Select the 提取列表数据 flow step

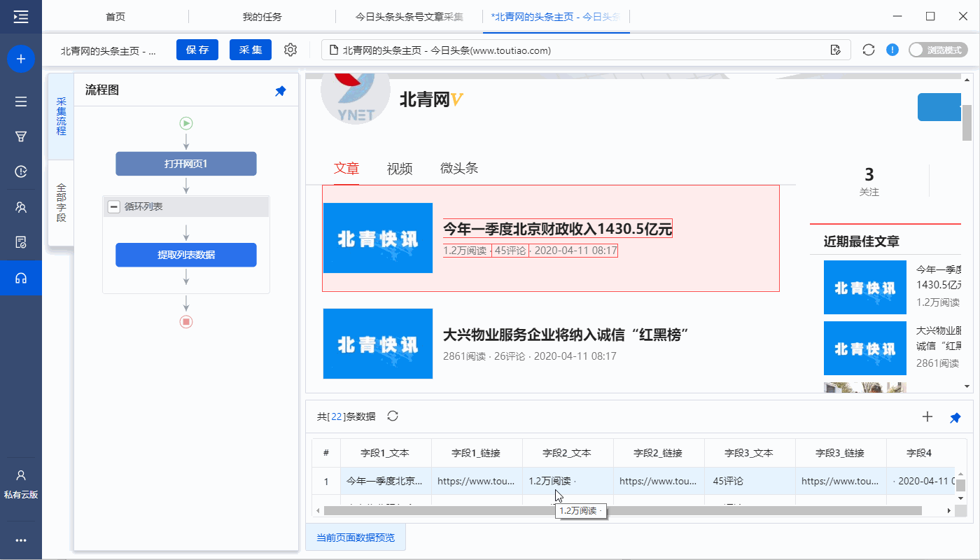(186, 255)
